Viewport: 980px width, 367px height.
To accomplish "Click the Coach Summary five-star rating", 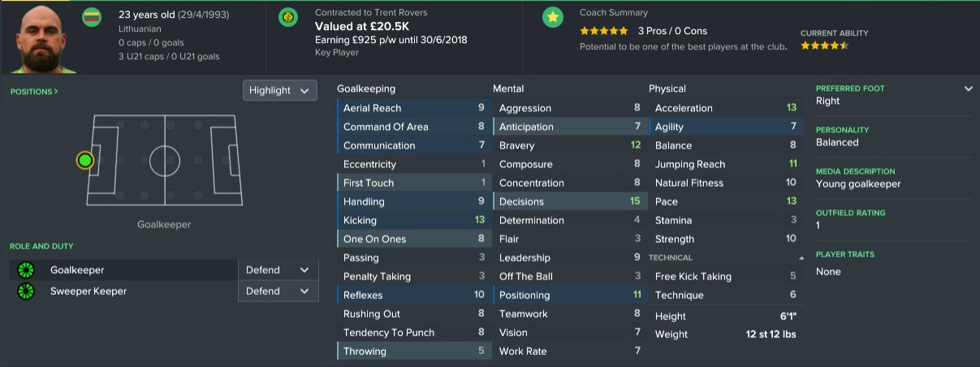I will [603, 31].
